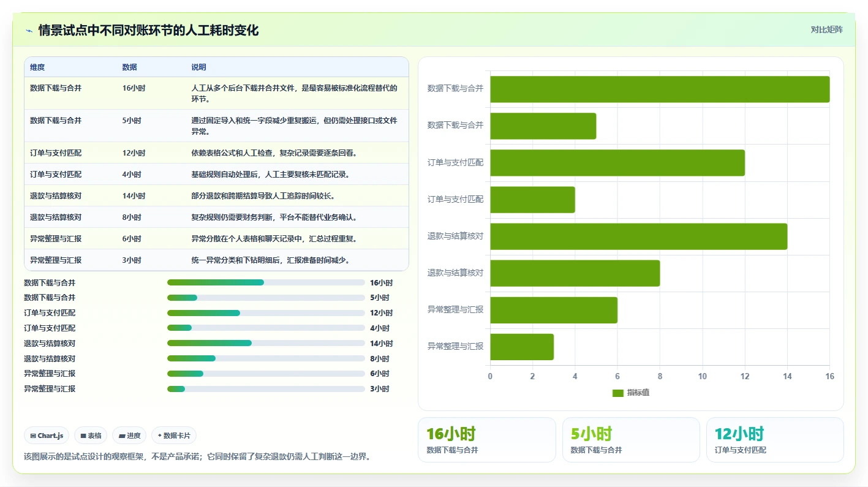Open the 16小时 data card

tap(487, 440)
